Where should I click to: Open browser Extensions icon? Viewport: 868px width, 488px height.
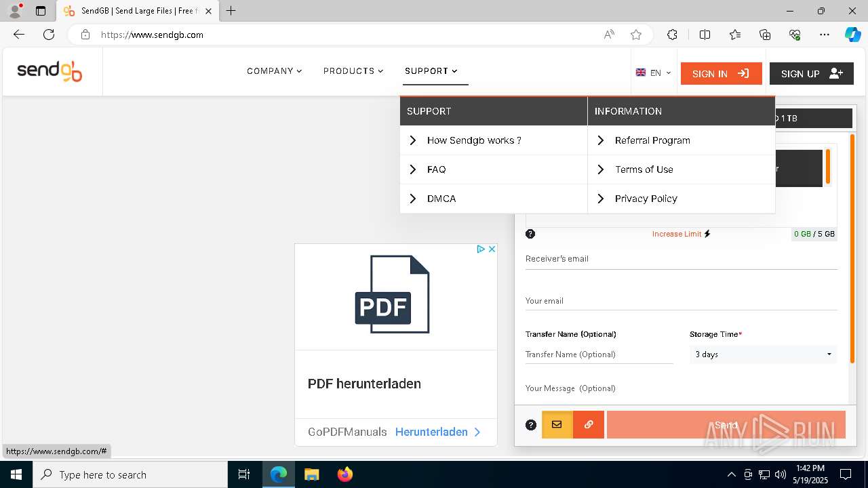click(x=672, y=35)
